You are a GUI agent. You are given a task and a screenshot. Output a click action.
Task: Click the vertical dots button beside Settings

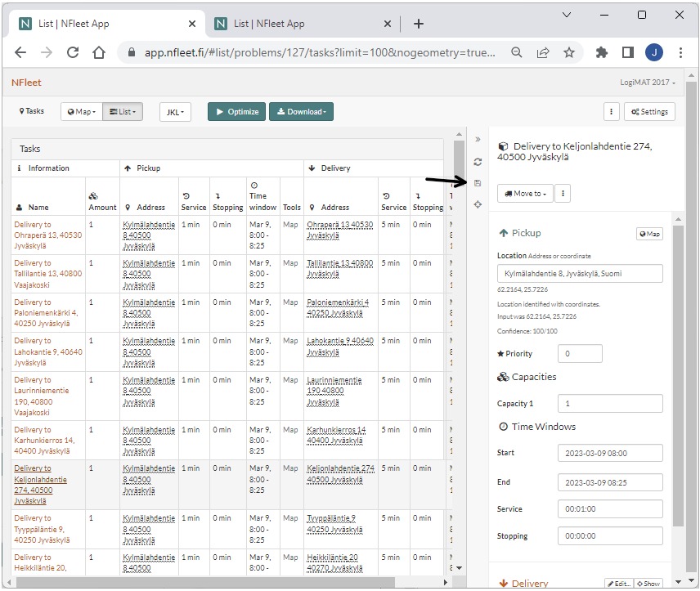[611, 112]
